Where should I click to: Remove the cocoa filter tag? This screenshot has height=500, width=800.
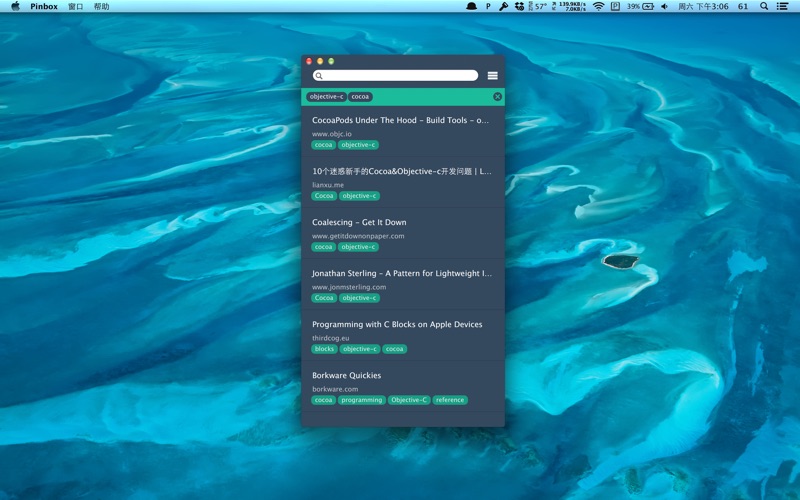pos(360,97)
